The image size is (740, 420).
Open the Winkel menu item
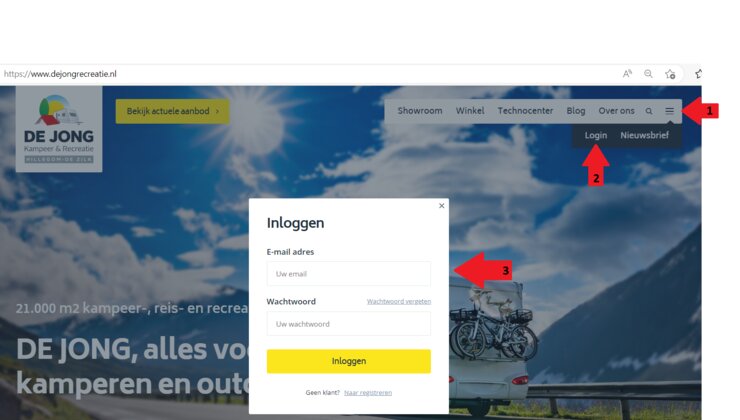[470, 111]
